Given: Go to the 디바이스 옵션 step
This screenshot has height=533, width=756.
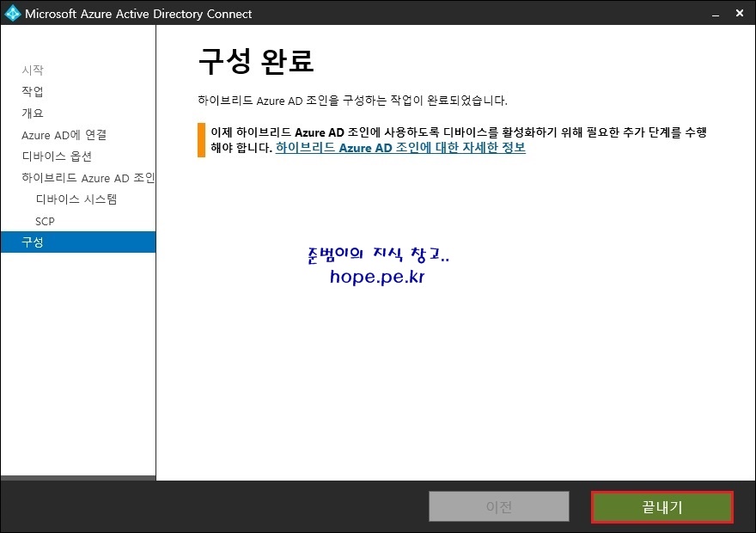Looking at the screenshot, I should 57,156.
